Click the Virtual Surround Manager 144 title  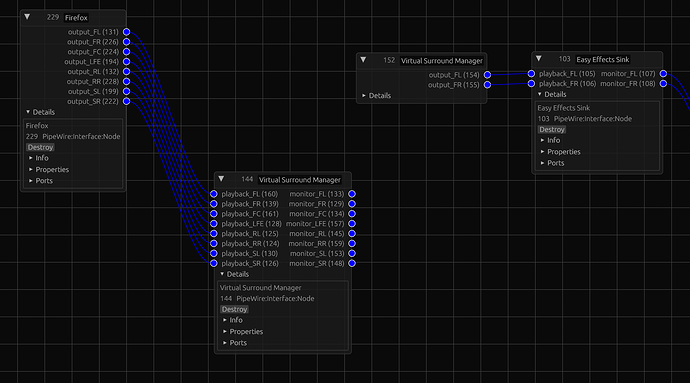pyautogui.click(x=300, y=180)
